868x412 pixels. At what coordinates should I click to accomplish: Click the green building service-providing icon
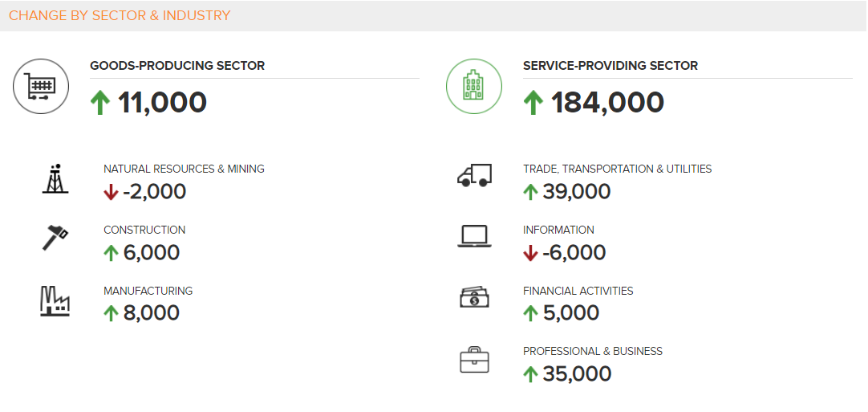click(473, 86)
